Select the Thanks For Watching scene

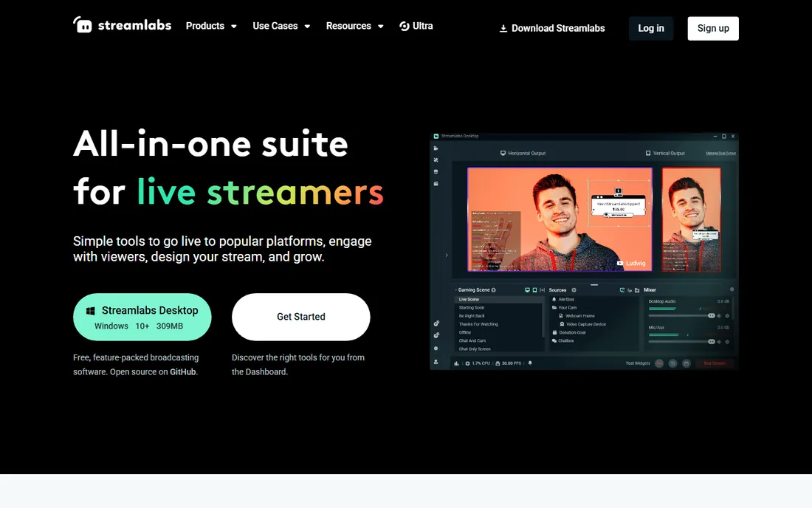click(478, 324)
